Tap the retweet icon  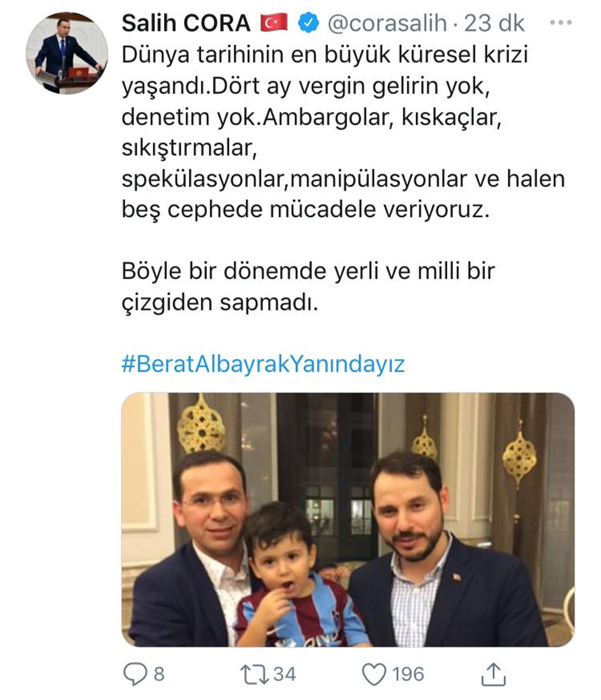click(254, 674)
